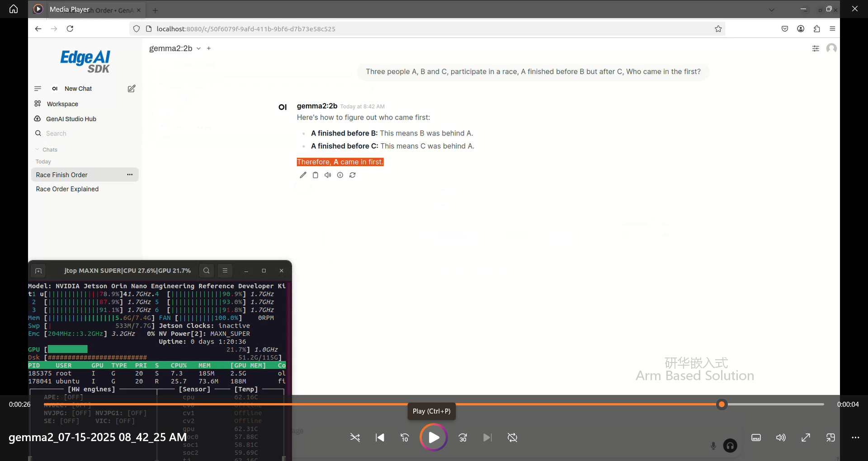Regenerate the response
The image size is (868, 461).
353,175
